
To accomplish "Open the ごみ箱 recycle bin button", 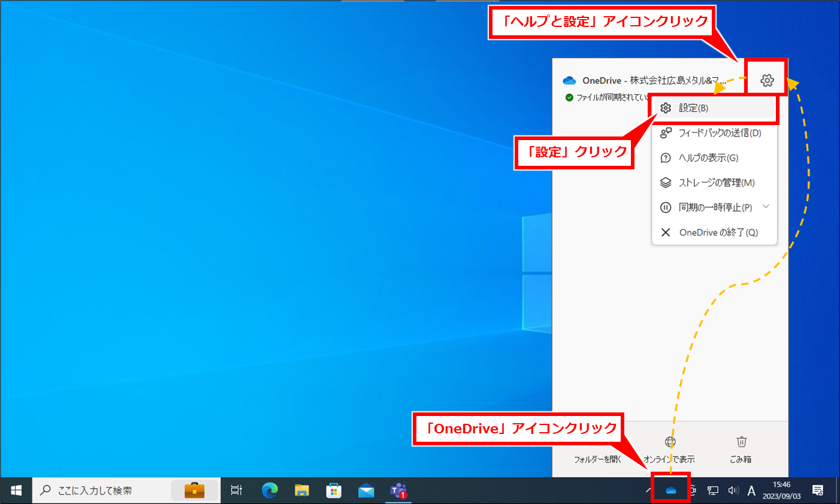I will pos(741,450).
